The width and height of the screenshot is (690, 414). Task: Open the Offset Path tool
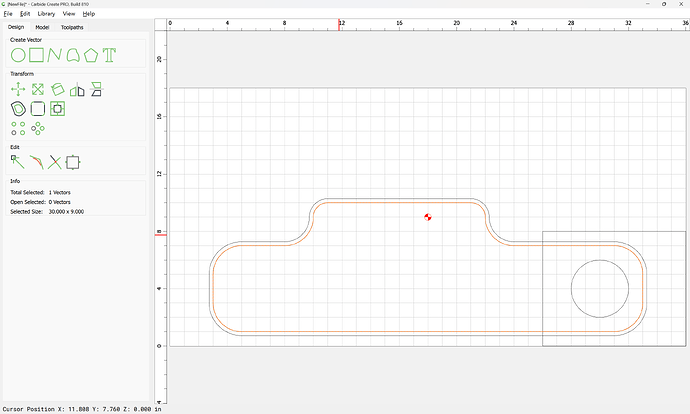[x=18, y=109]
